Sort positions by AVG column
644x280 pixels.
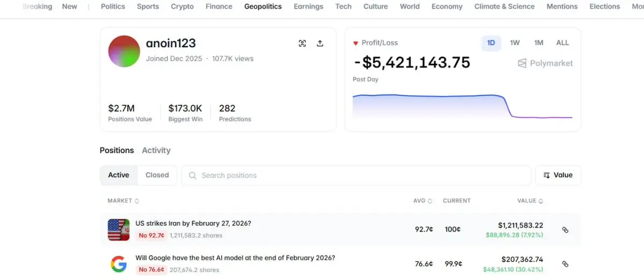pos(423,201)
